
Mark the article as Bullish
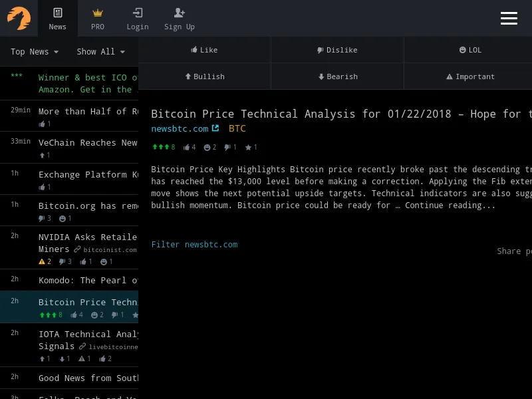click(x=204, y=76)
